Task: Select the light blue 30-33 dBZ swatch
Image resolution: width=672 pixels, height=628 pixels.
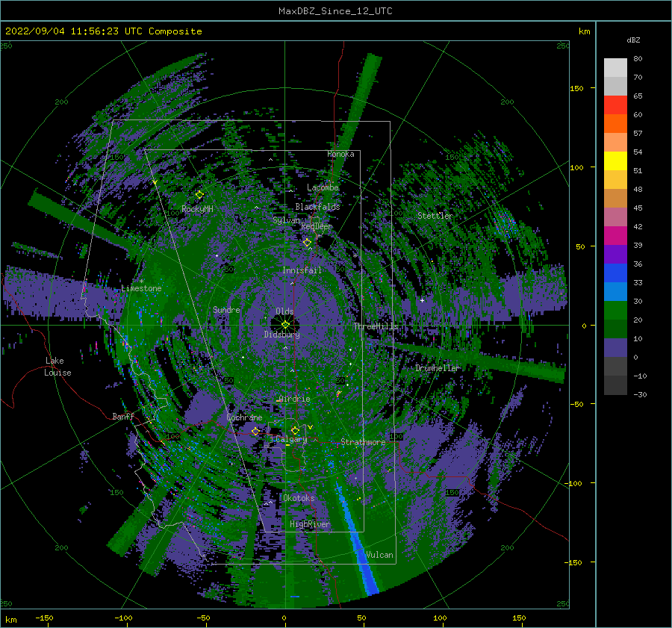Action: (x=615, y=291)
